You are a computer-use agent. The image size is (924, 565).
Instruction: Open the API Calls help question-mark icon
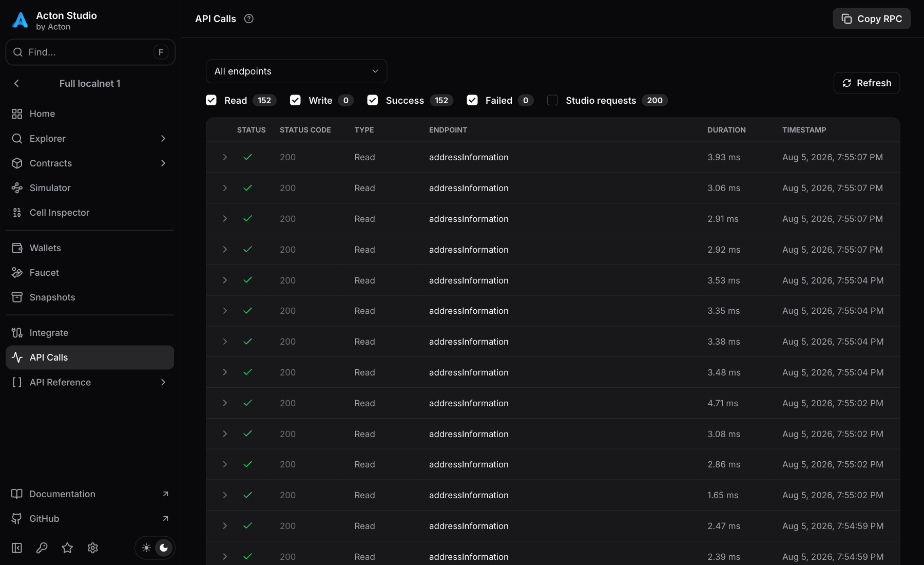pyautogui.click(x=249, y=19)
